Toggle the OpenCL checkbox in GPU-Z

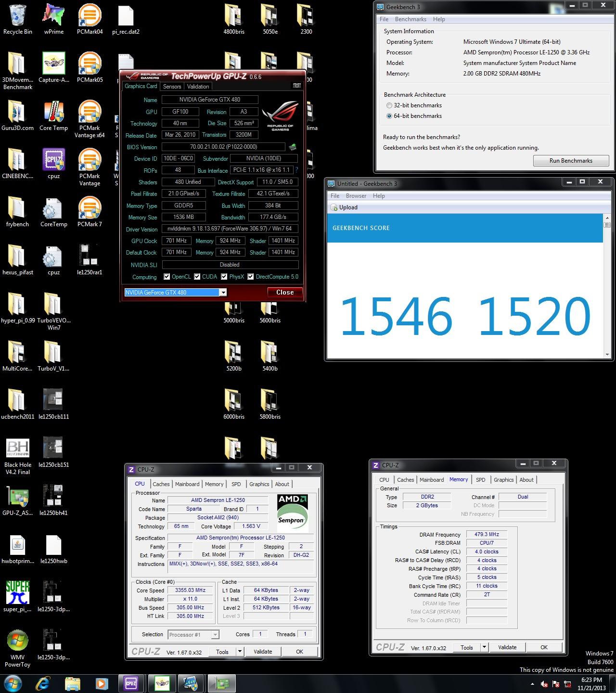click(167, 277)
